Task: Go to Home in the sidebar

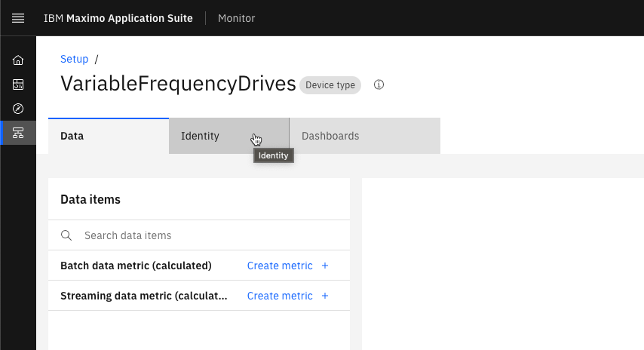Action: [x=18, y=60]
